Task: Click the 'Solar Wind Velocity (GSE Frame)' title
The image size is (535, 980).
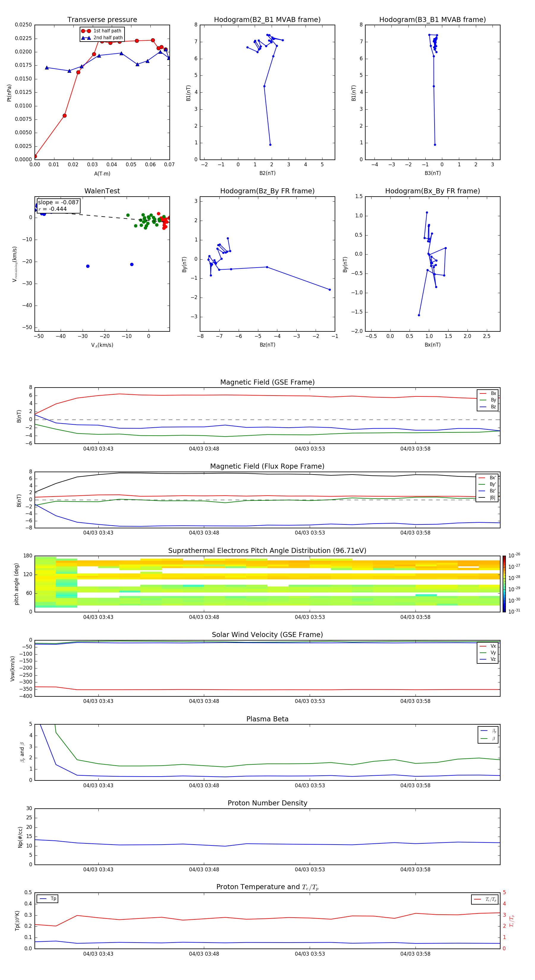Action: click(x=267, y=635)
